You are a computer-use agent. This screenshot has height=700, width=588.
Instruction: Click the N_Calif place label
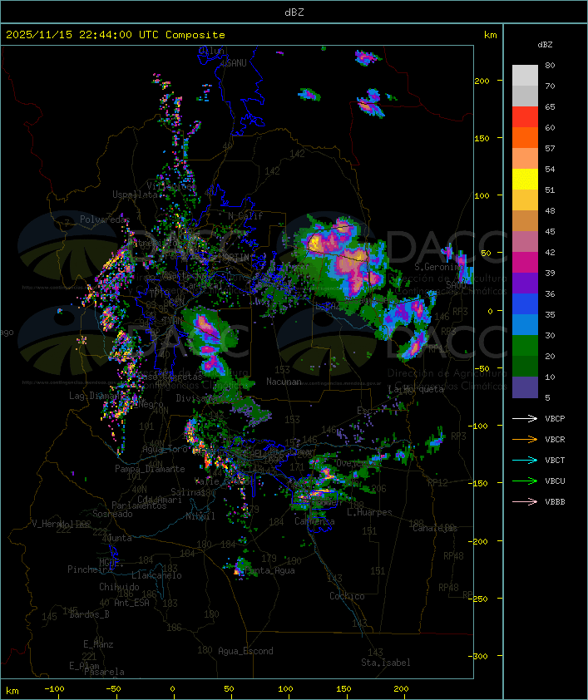(245, 216)
